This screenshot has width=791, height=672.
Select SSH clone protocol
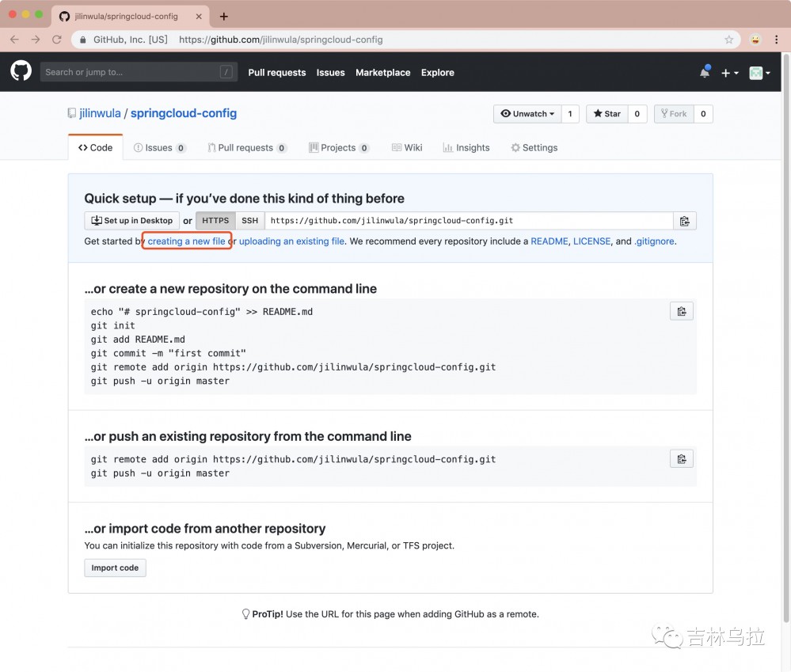tap(249, 221)
